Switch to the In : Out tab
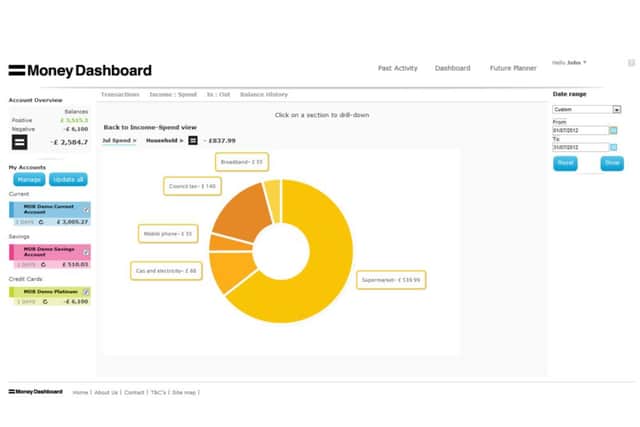Screen dimensions: 640x427 218,94
